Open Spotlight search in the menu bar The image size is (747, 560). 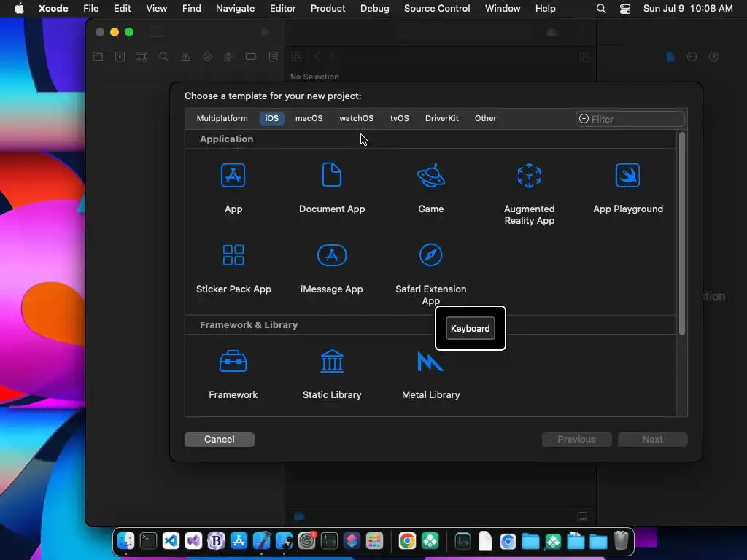[601, 8]
